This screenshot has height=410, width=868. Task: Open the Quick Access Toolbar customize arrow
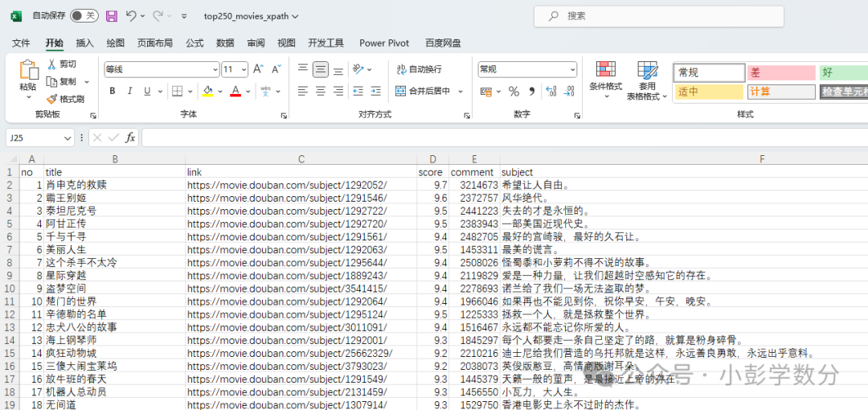tap(184, 17)
